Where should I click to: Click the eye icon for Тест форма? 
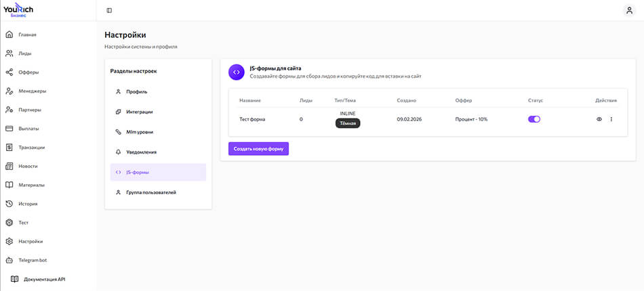pos(599,119)
